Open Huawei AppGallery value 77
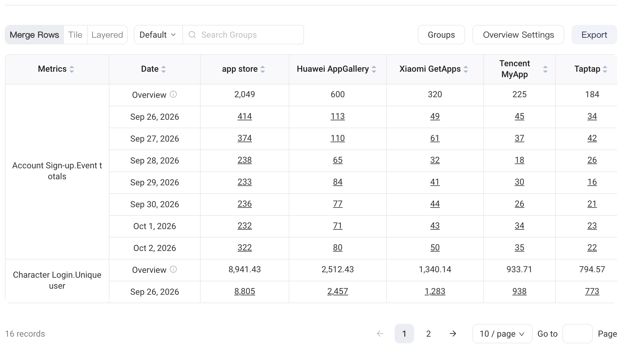 (x=338, y=204)
